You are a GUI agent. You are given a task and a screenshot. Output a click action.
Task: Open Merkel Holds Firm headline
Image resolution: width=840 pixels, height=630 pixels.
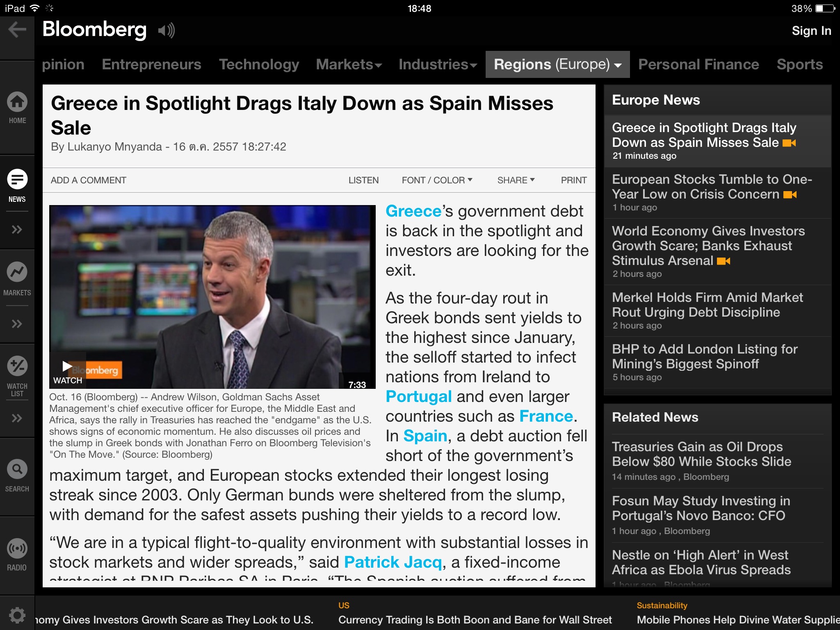(707, 305)
